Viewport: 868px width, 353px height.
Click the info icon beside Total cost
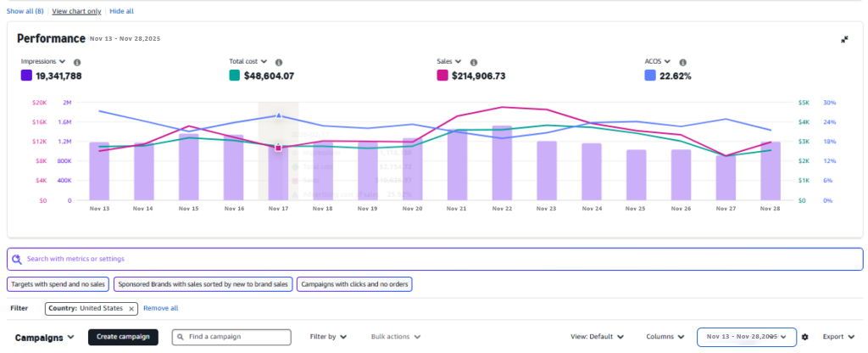point(279,62)
